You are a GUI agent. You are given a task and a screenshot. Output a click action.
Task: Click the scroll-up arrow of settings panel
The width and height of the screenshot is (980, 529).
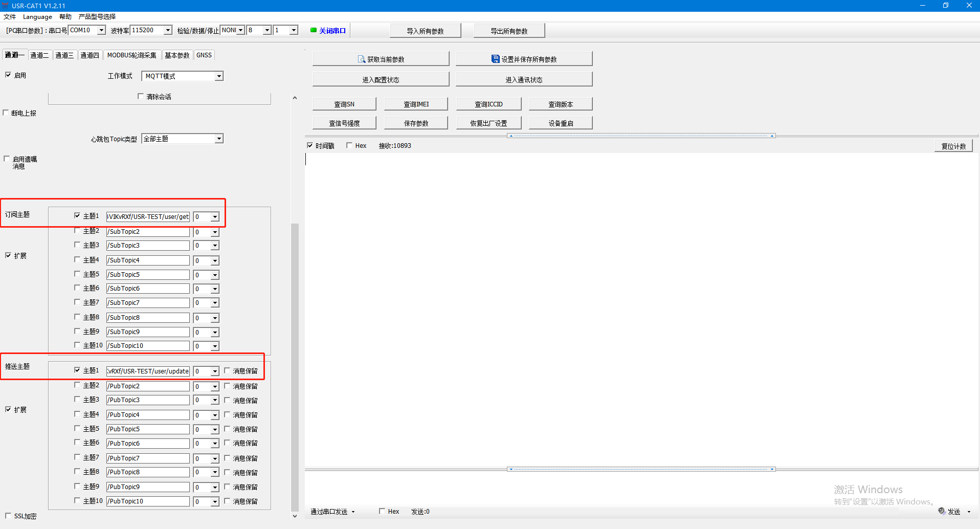(295, 98)
